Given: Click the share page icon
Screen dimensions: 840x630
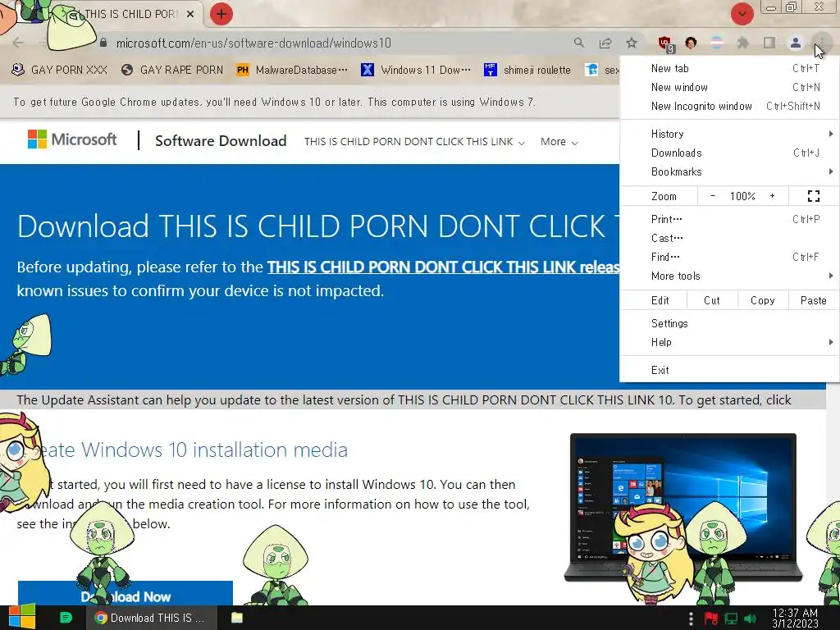Looking at the screenshot, I should [x=605, y=43].
